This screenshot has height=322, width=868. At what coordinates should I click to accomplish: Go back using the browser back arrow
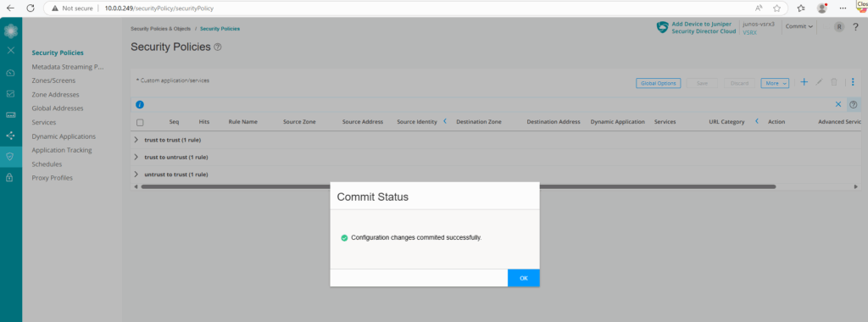point(10,8)
